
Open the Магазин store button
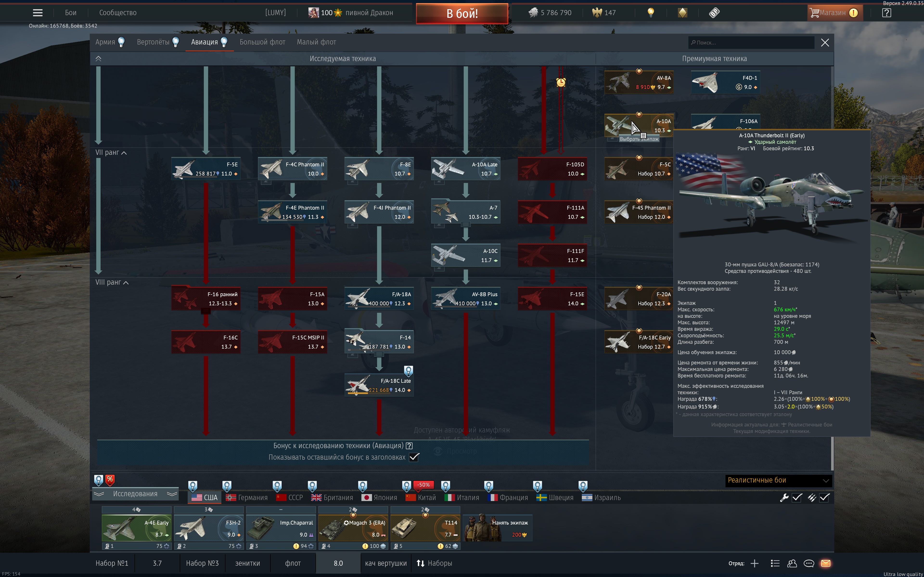[x=834, y=13]
